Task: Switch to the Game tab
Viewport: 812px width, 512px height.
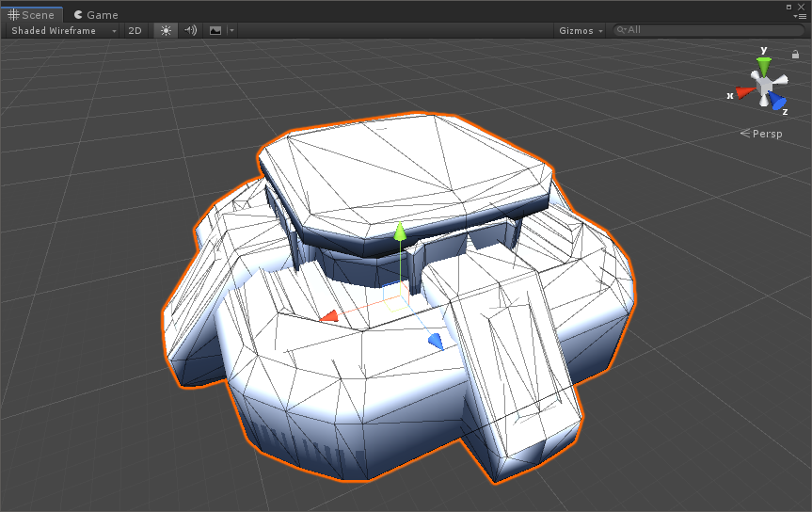Action: click(96, 14)
